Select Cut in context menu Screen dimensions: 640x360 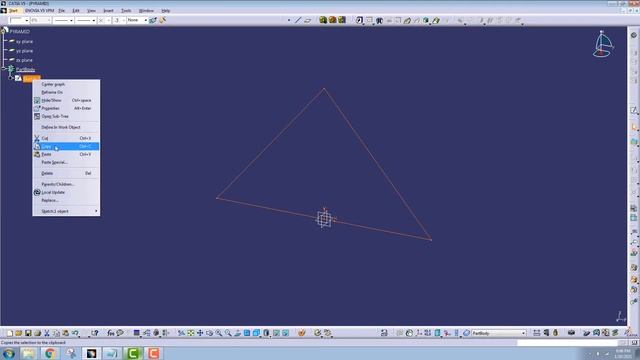click(x=45, y=138)
